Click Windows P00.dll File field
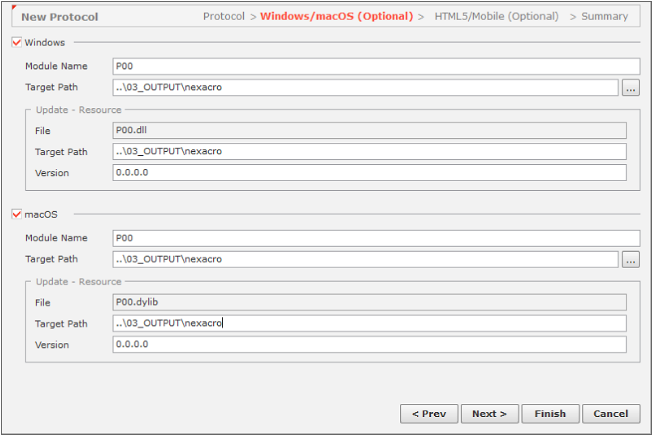 369,131
